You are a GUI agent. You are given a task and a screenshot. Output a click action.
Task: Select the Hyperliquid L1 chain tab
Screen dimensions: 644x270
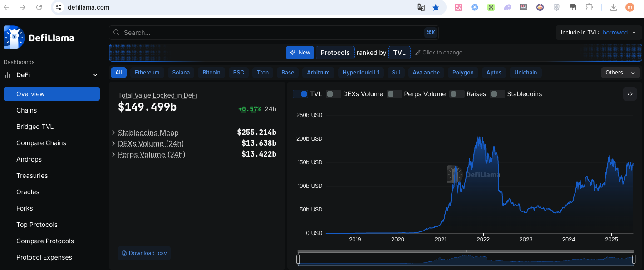click(x=361, y=73)
